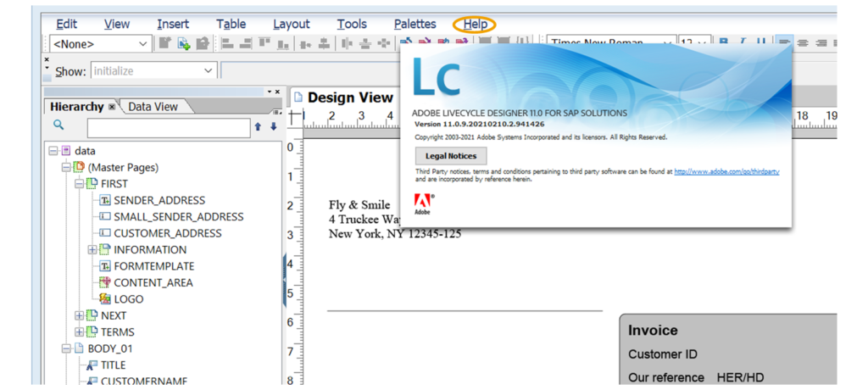The height and width of the screenshot is (390, 868).
Task: Click the Adobe logo in the About dialog
Action: pyautogui.click(x=424, y=204)
